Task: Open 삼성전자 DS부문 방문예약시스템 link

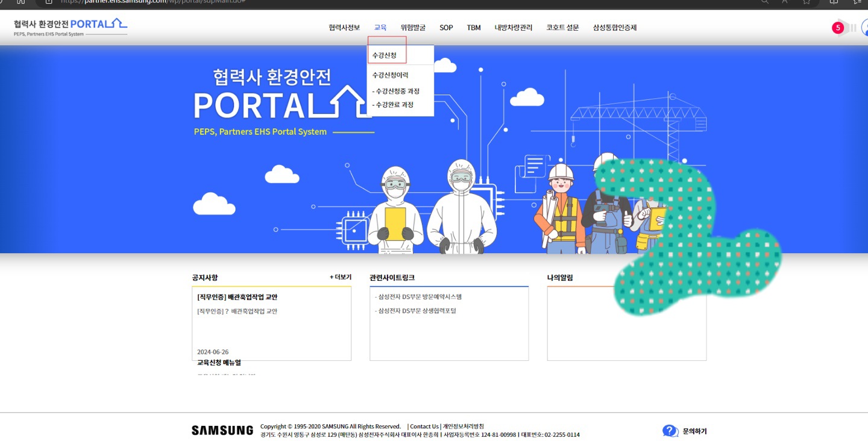Action: [418, 297]
